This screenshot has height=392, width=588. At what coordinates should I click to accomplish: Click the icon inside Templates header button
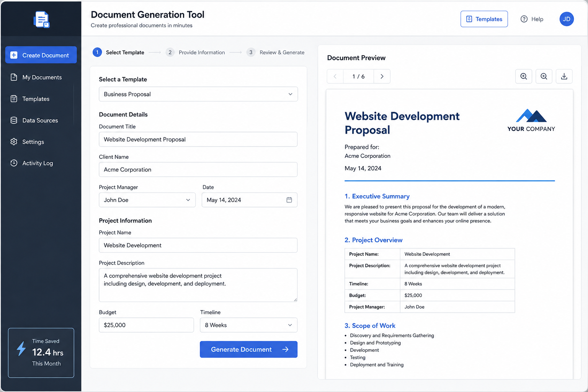click(469, 19)
